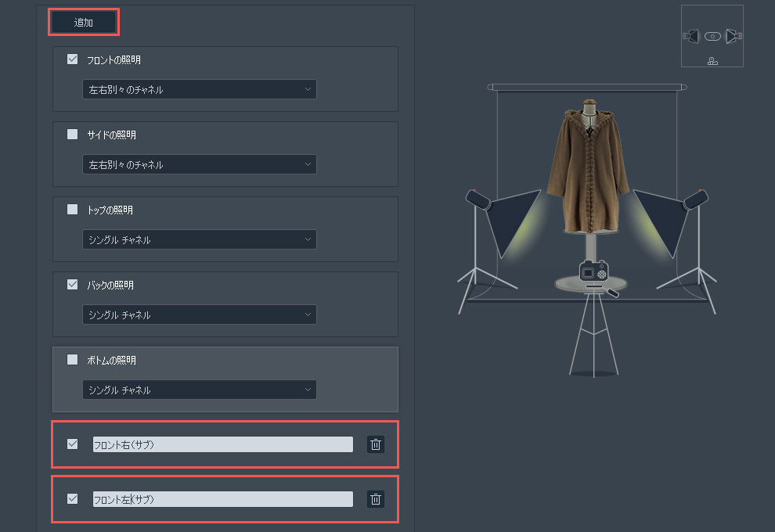Click the top-view lighting layout thumbnail
Viewport: 775px width, 532px height.
pos(712,36)
